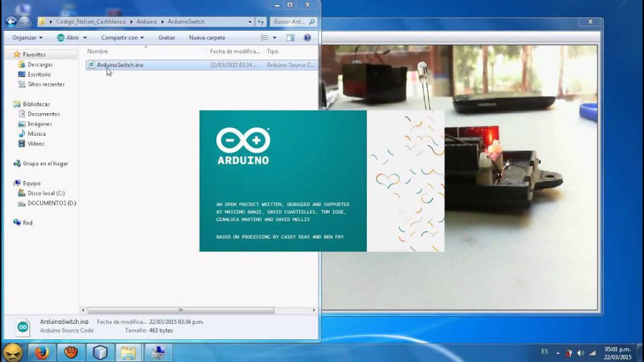Select Documentos in the navigation pane
644x362 pixels.
pos(44,114)
